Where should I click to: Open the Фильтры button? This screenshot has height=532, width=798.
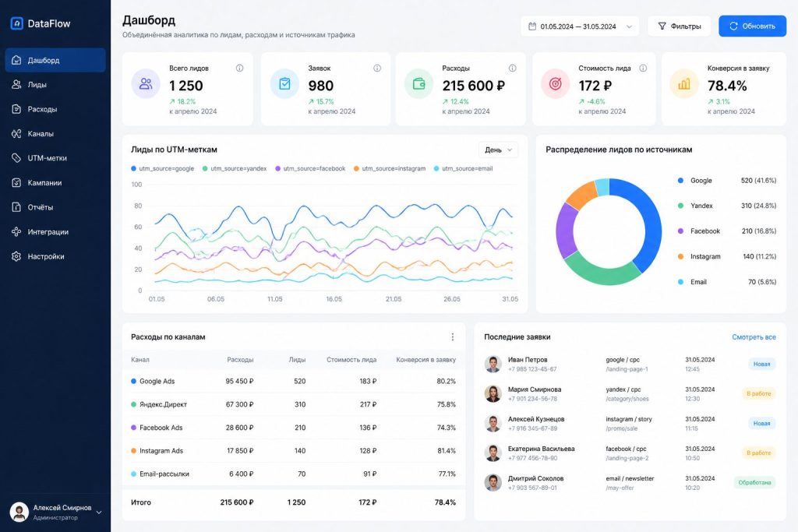point(679,26)
